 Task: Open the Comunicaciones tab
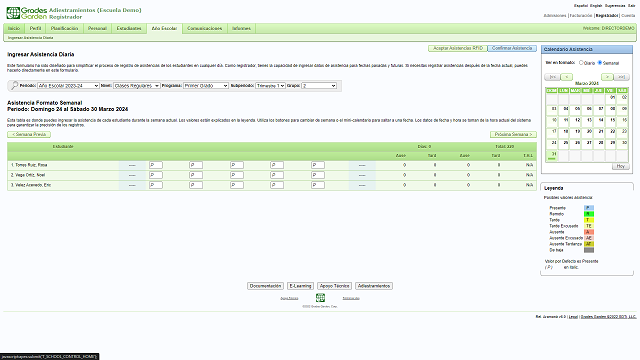point(204,29)
